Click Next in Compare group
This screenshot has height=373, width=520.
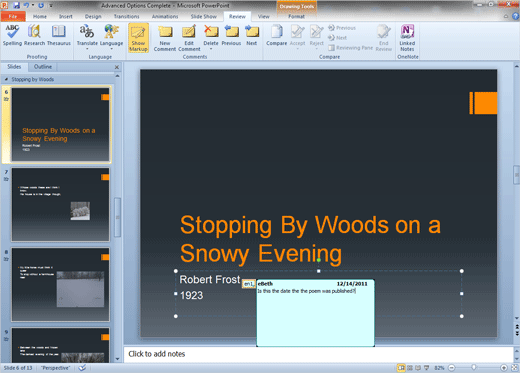[x=338, y=38]
